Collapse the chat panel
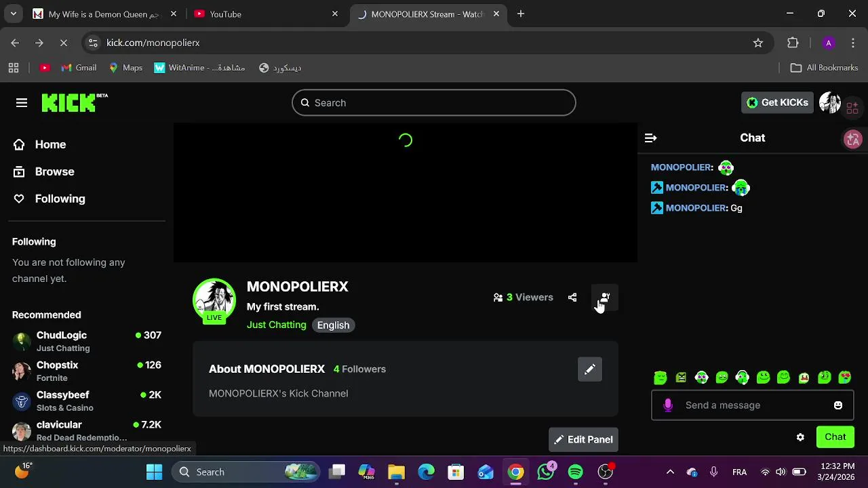 point(651,138)
